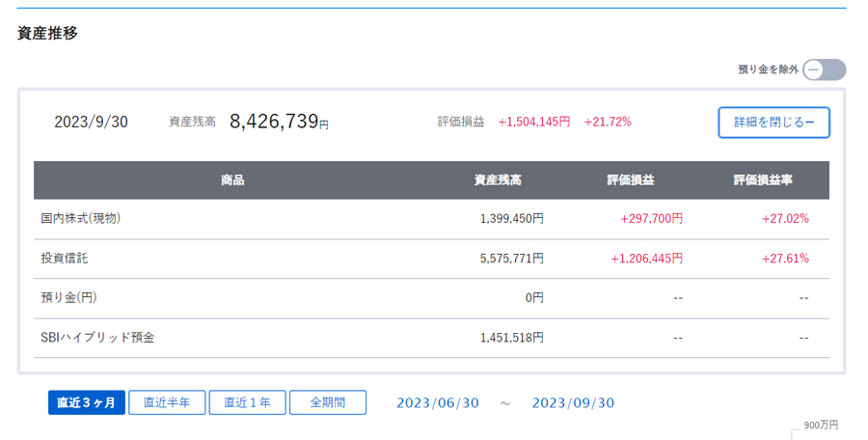Click the SBIハイブリッド預金 row
868x440 pixels.
[x=431, y=338]
